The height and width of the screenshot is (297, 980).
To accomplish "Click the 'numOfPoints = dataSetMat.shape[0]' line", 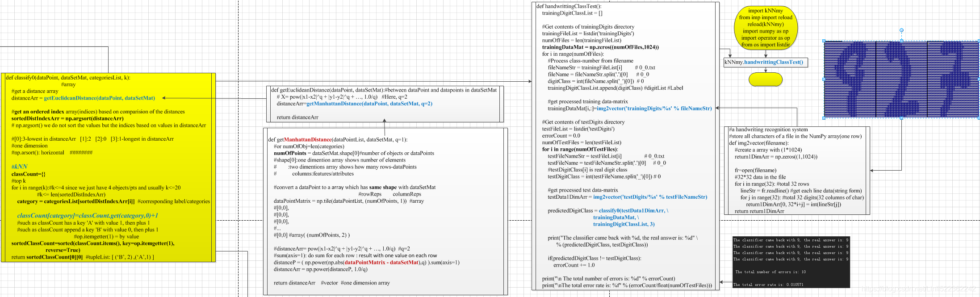I will point(354,153).
